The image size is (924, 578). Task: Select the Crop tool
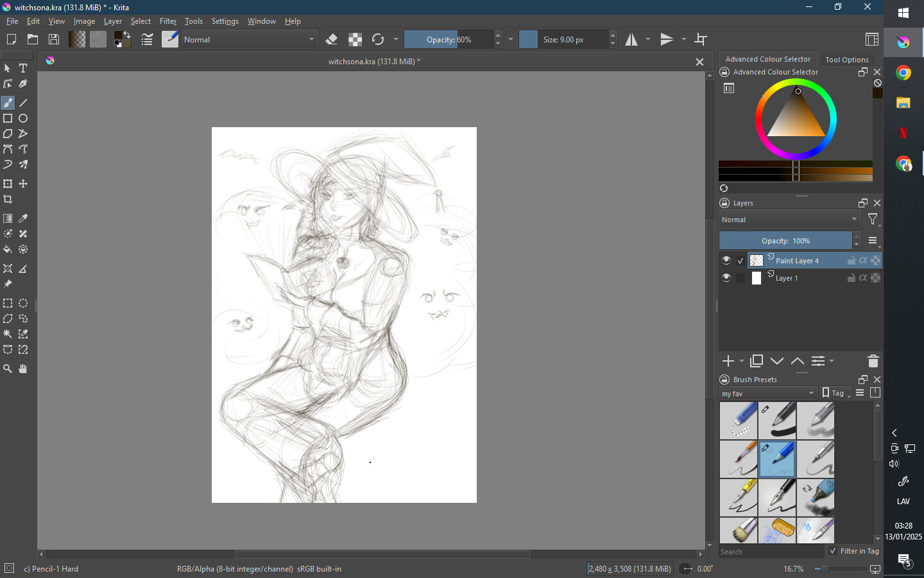(8, 200)
